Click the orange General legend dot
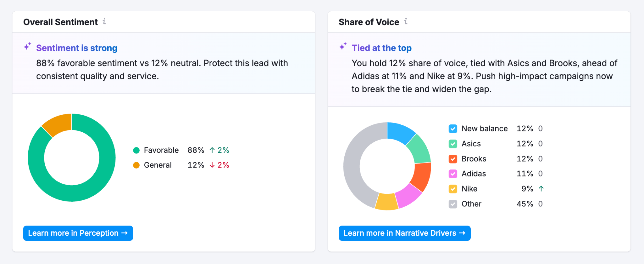The height and width of the screenshot is (264, 644). pyautogui.click(x=136, y=165)
